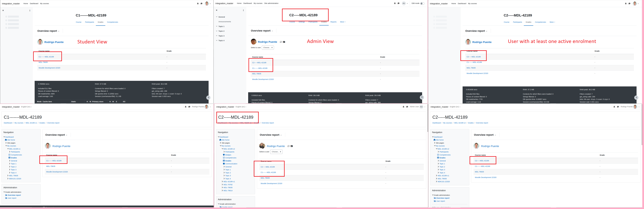Open notifications bell on classic Admin User page
This screenshot has width=644, height=209.
404,107
